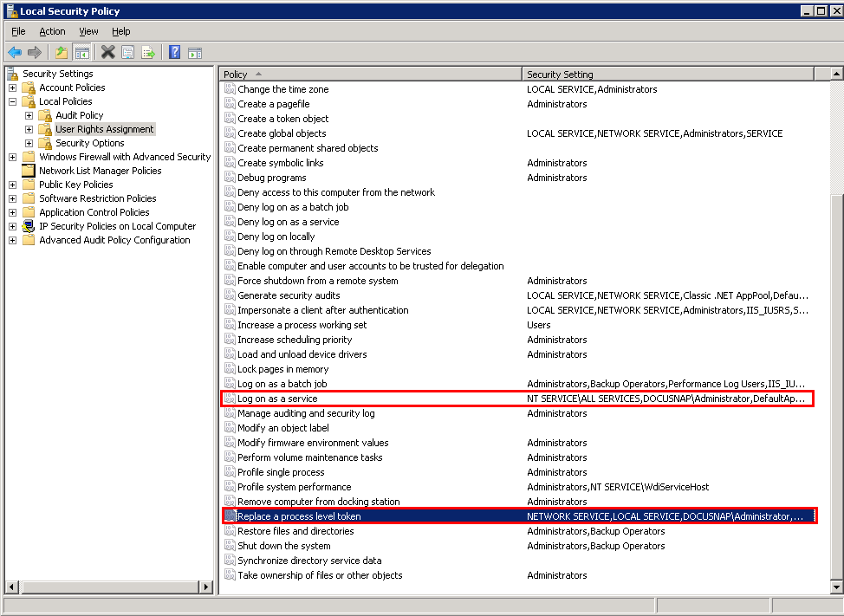The height and width of the screenshot is (616, 844).
Task: Click the Network List Manager Policies icon
Action: click(29, 171)
